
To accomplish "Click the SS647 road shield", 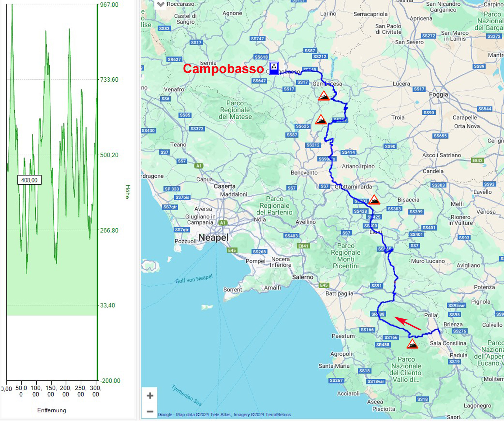I will pos(259,81).
